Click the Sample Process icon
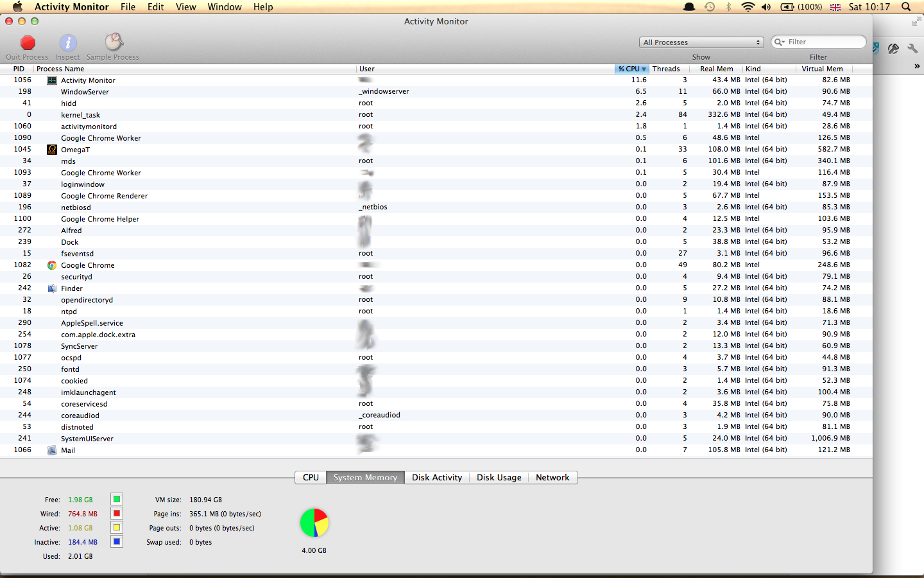 click(x=114, y=42)
